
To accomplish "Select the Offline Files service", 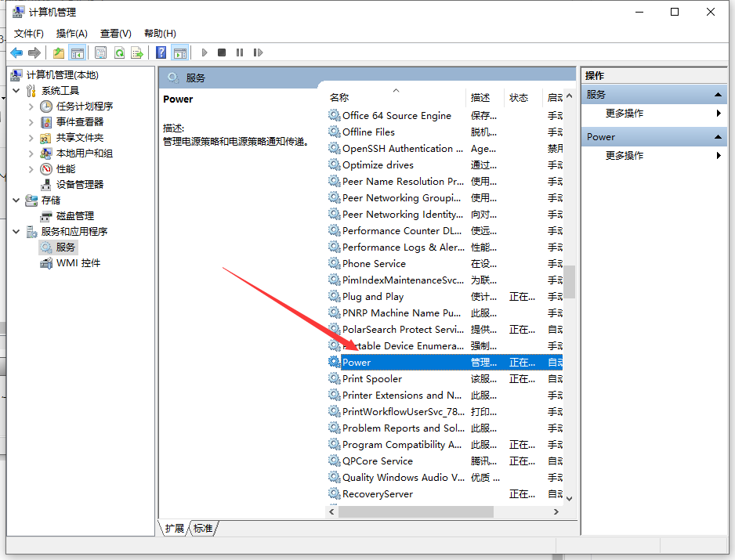I will point(444,132).
